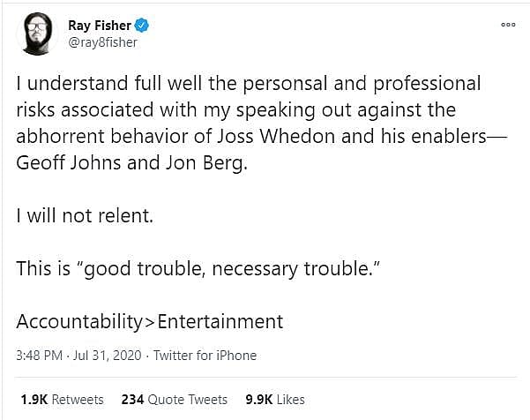Click the Accountability>Entertainment line

coord(150,321)
